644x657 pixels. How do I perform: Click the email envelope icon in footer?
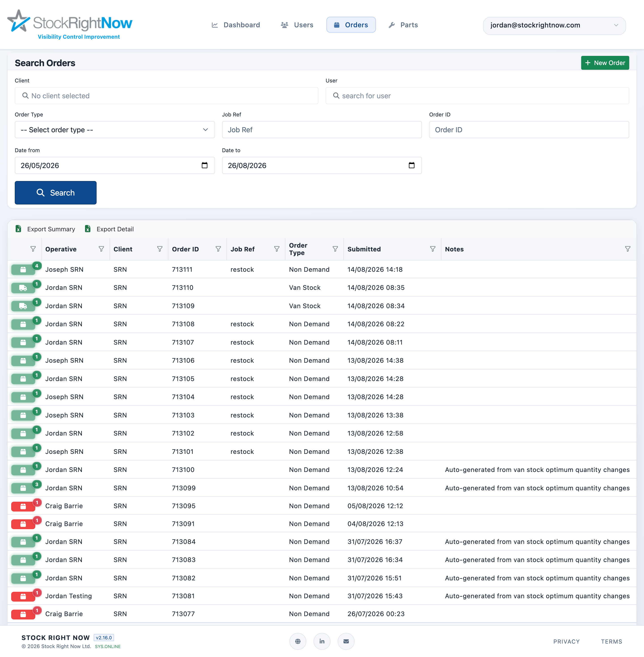[346, 641]
